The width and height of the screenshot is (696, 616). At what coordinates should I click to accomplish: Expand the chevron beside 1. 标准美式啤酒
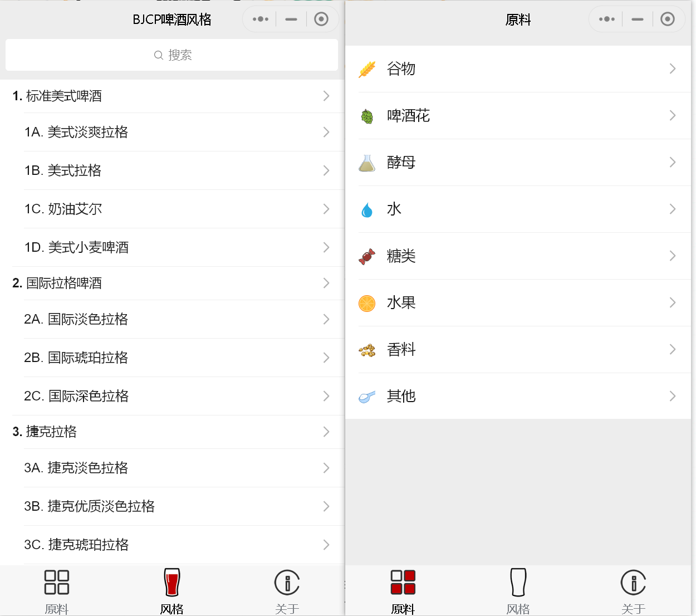pos(326,96)
